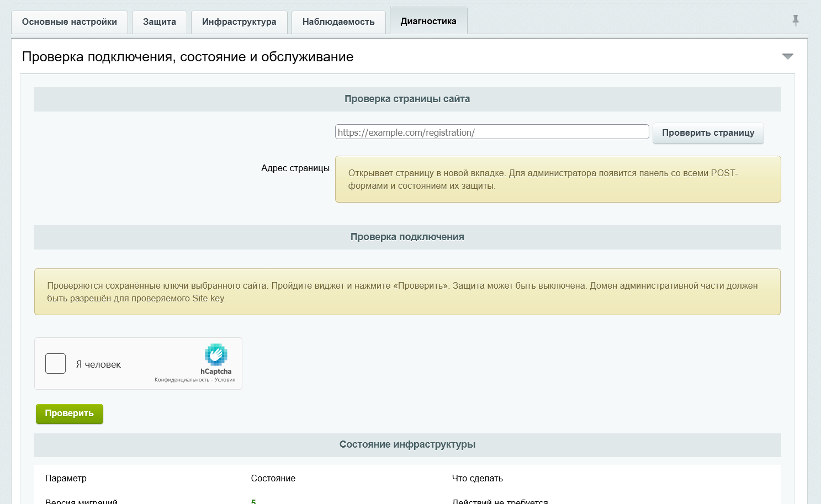Open the Конфиденциальность link in hCaptcha
The height and width of the screenshot is (504, 821).
pos(182,380)
